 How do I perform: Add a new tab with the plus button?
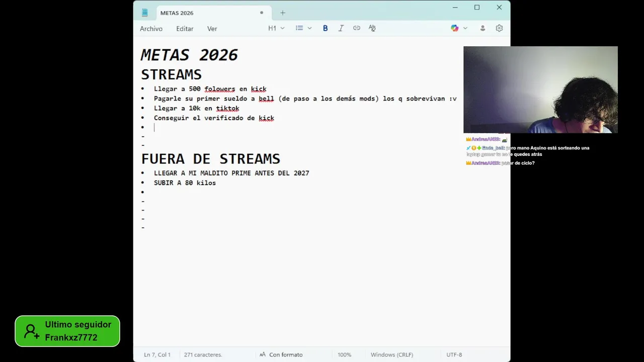click(283, 13)
